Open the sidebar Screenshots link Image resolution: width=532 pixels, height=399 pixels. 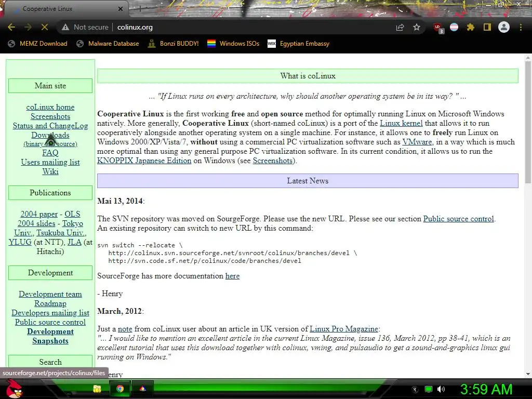50,116
